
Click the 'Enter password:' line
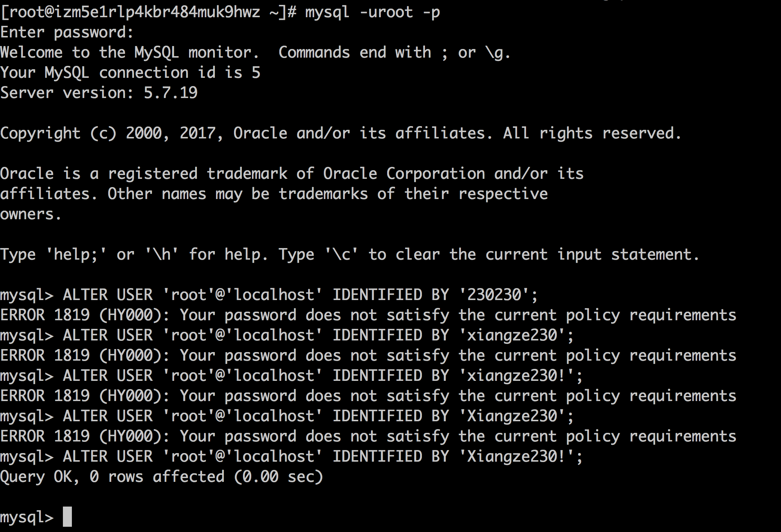coord(67,32)
